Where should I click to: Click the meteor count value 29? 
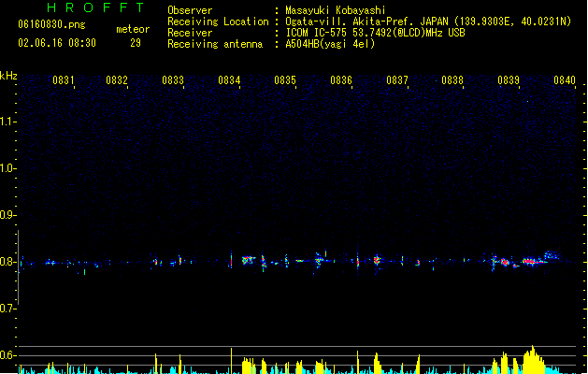click(x=136, y=43)
